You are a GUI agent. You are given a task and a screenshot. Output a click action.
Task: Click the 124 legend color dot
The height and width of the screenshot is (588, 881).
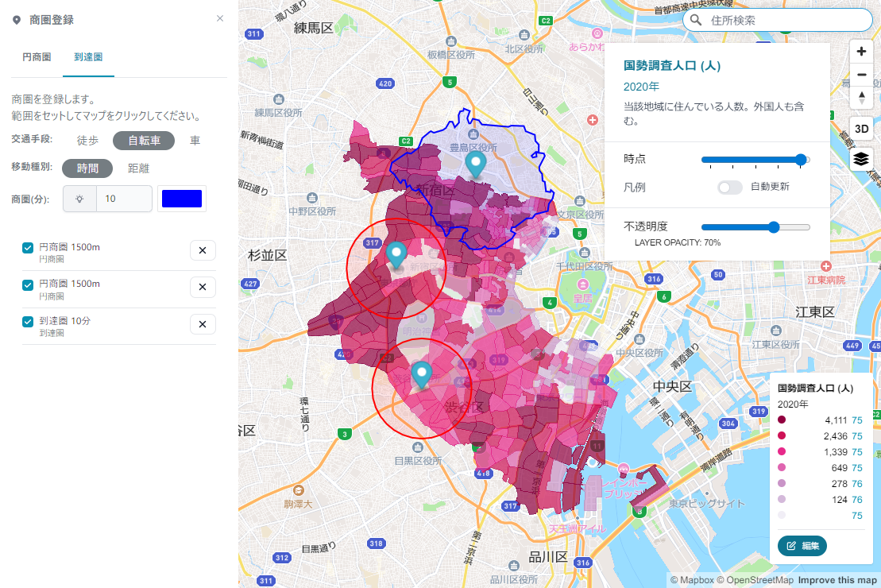[782, 499]
